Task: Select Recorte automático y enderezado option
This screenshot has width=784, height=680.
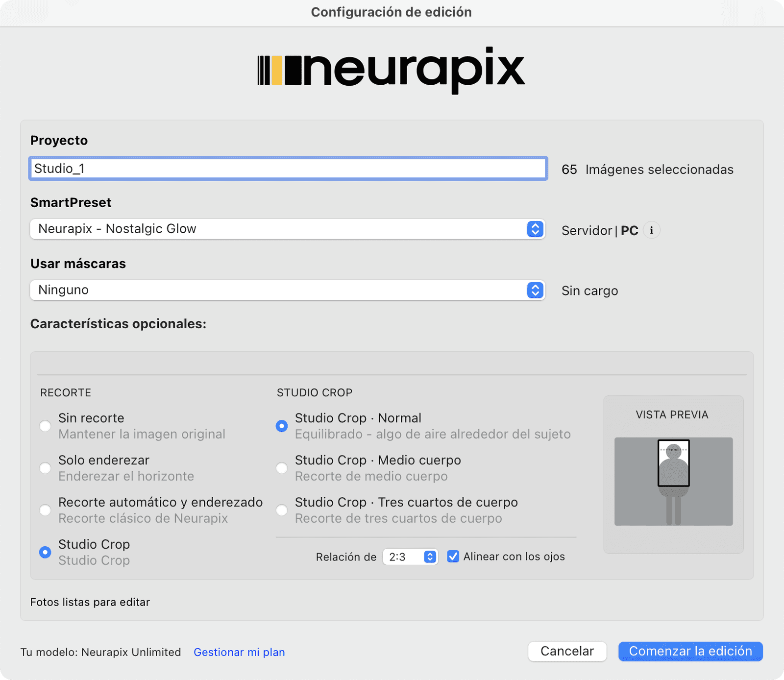Action: (x=45, y=510)
